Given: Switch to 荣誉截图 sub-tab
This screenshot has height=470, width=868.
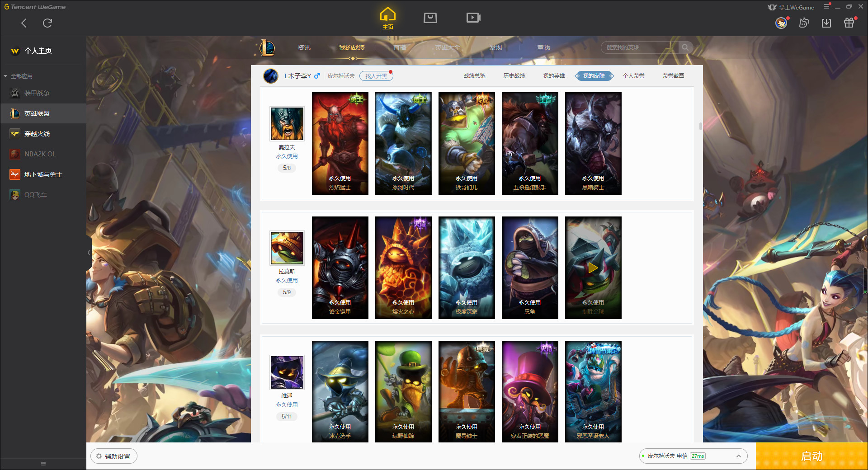Looking at the screenshot, I should coord(673,76).
